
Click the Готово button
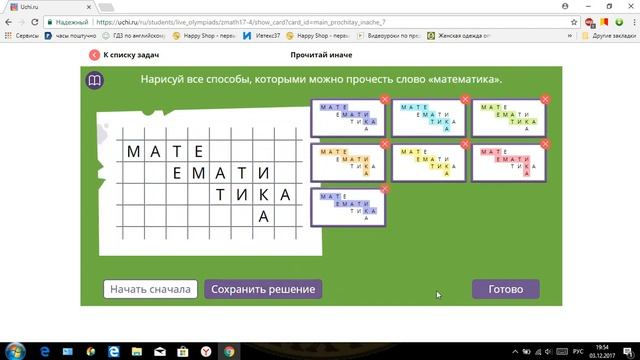click(x=506, y=289)
